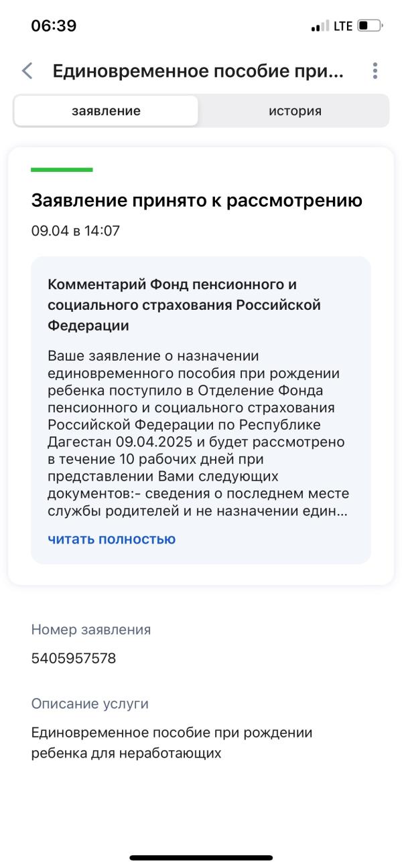Viewport: 402px width, 868px height.
Task: Tap heading Заявление принято к рассмотрению
Action: click(x=197, y=200)
